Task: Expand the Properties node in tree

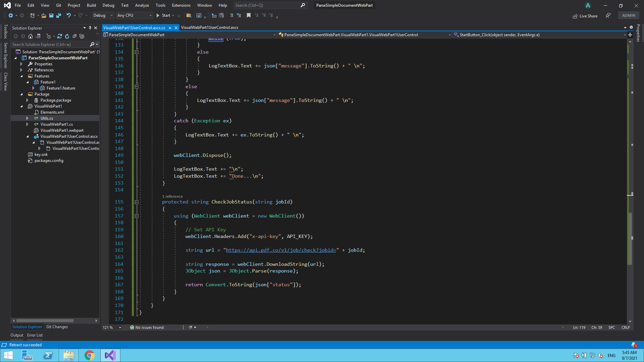Action: click(x=21, y=64)
